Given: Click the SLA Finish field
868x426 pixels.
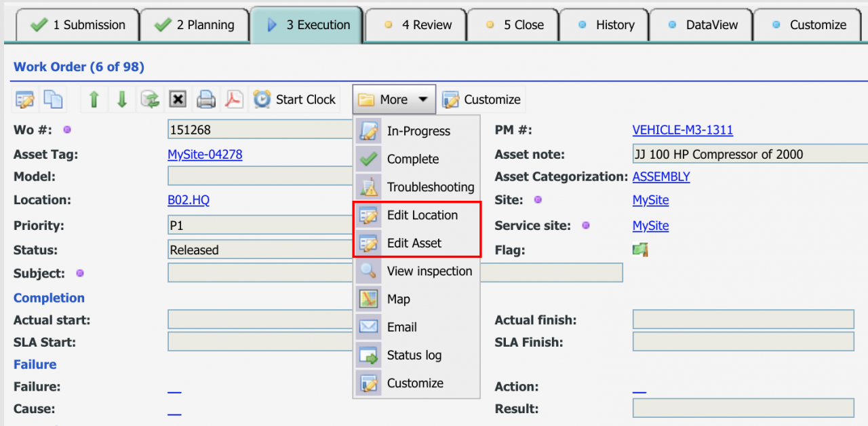Looking at the screenshot, I should pyautogui.click(x=743, y=342).
